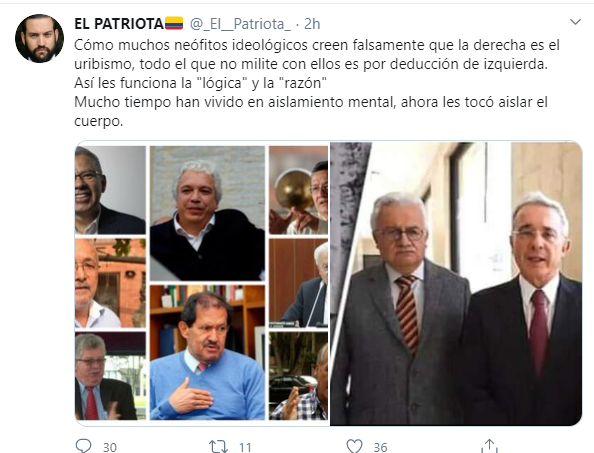The height and width of the screenshot is (453, 594).
Task: Click the reply count 30
Action: (110, 447)
